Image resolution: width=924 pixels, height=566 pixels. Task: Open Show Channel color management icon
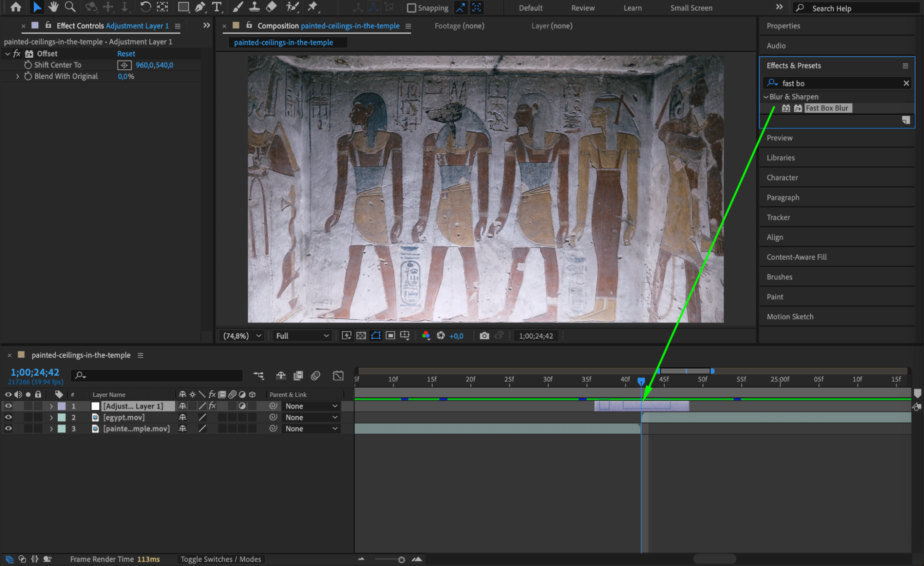coord(426,336)
